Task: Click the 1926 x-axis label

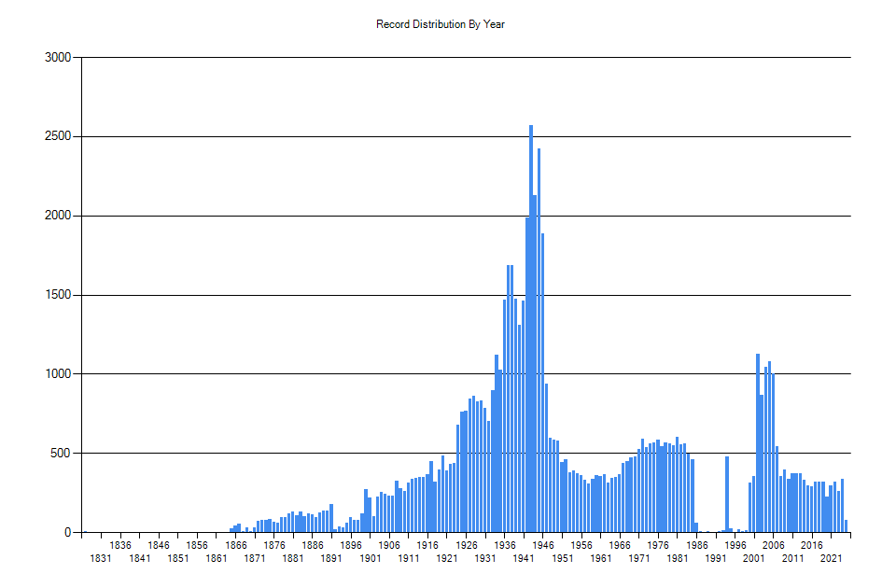Action: 467,545
